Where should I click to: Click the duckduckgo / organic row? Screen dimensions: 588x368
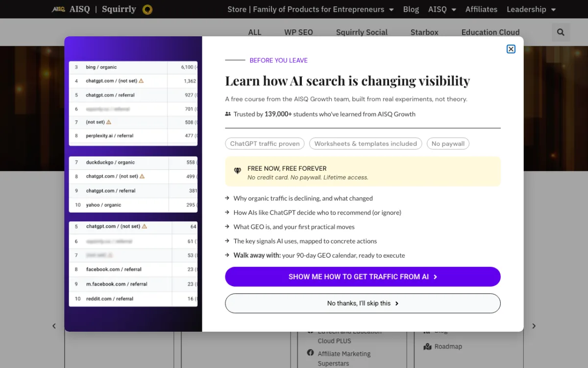(x=133, y=162)
